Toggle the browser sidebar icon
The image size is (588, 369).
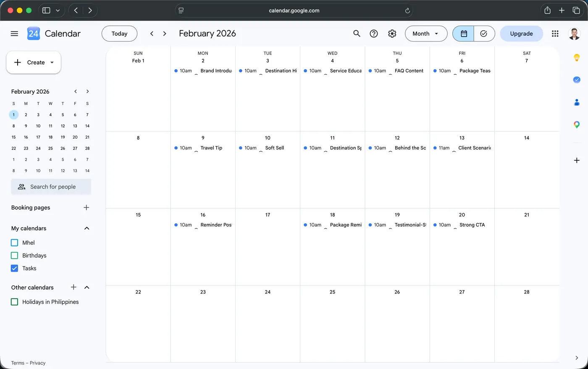[46, 10]
